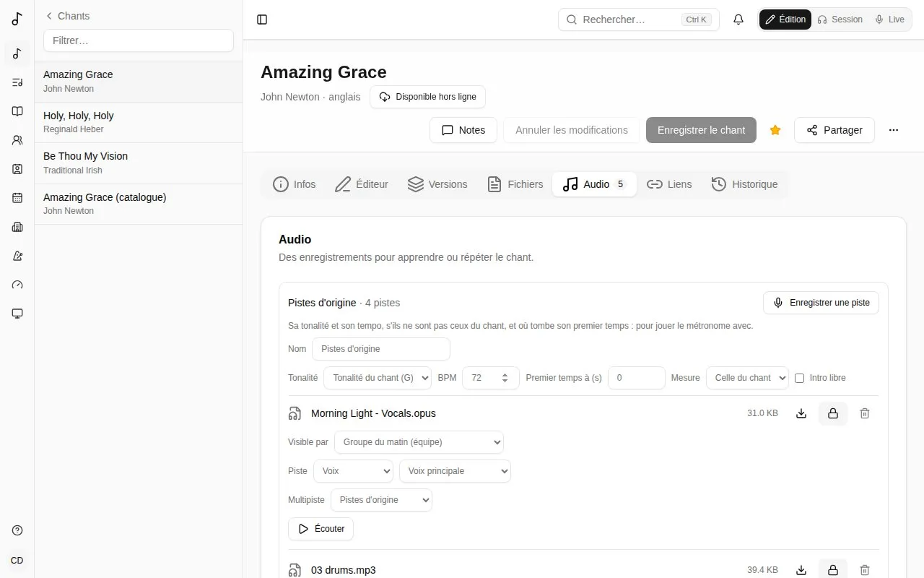Open the Tonalité dropdown

click(x=378, y=378)
